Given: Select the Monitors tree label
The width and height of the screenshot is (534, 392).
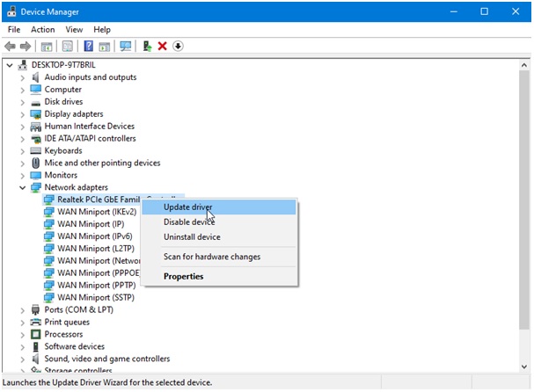Looking at the screenshot, I should [x=61, y=175].
